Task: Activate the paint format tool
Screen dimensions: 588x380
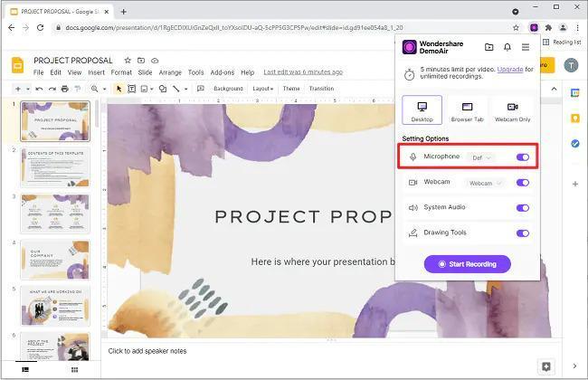Action: [78, 89]
